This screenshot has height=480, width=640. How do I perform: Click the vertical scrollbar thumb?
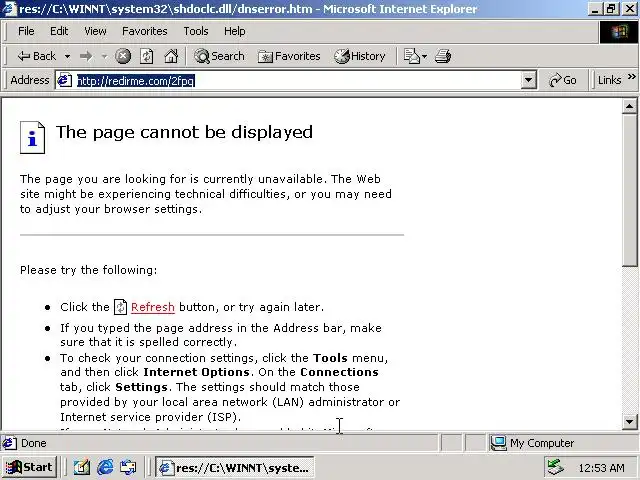tap(629, 190)
